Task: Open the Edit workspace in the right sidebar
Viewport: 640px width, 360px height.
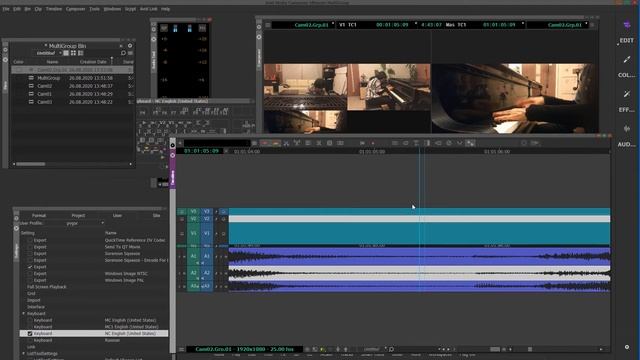Action: pos(627,40)
